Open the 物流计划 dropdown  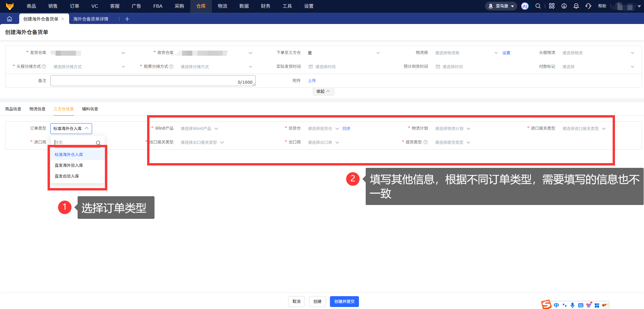(452, 129)
